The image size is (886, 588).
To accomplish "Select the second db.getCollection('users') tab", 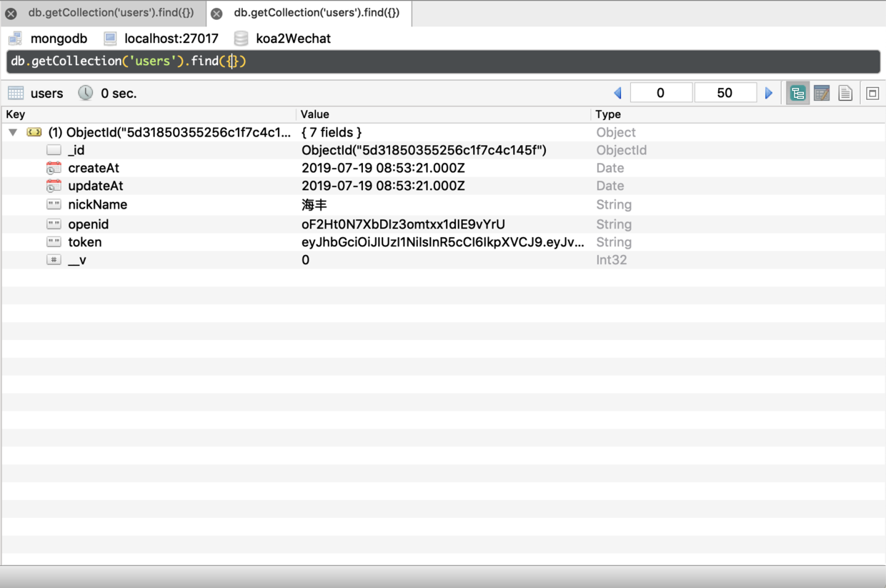I will pyautogui.click(x=317, y=13).
